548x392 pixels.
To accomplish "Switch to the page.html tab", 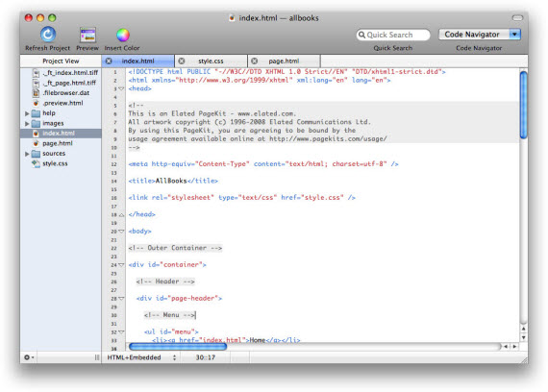I will click(284, 61).
